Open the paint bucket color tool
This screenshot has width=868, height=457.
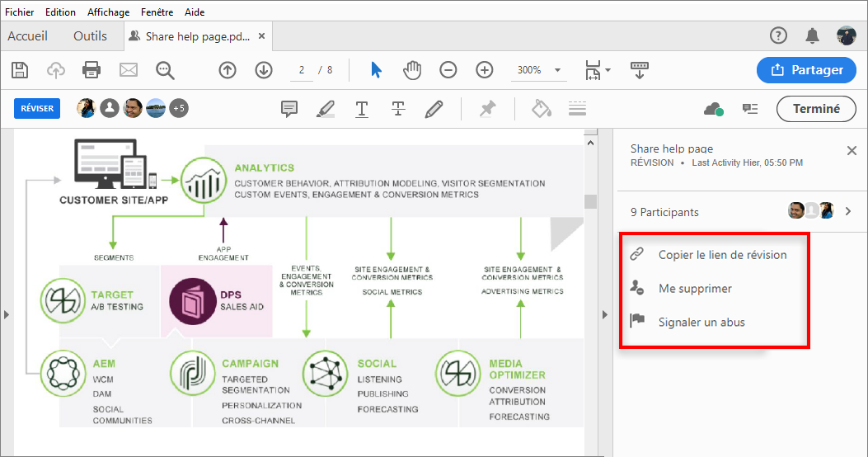click(541, 109)
